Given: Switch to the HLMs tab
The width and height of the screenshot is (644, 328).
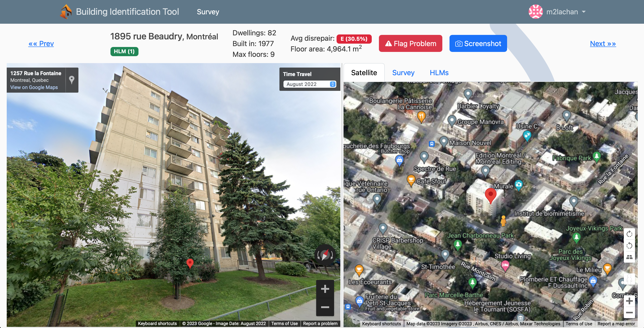Looking at the screenshot, I should click(439, 73).
